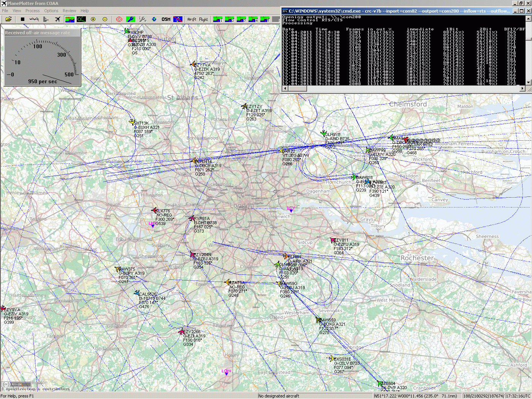532x399 pixels.
Task: Open the signal waveform view icon
Action: pyautogui.click(x=34, y=19)
